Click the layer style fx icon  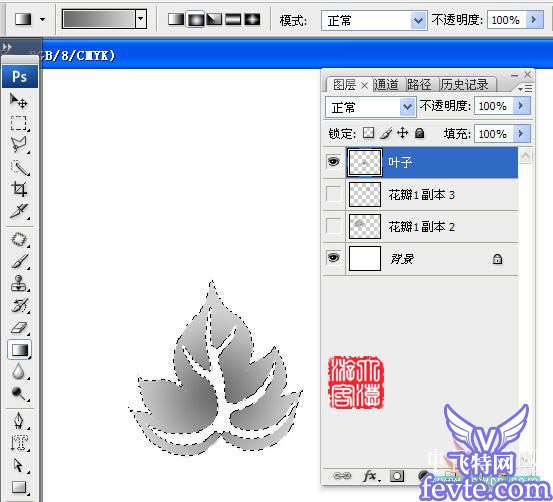(x=371, y=476)
